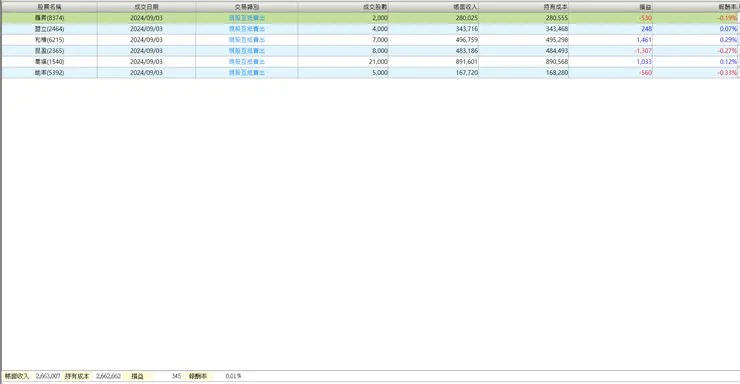Click the total holding cost 2,662,662 in footer
This screenshot has height=384, width=740.
(x=109, y=376)
